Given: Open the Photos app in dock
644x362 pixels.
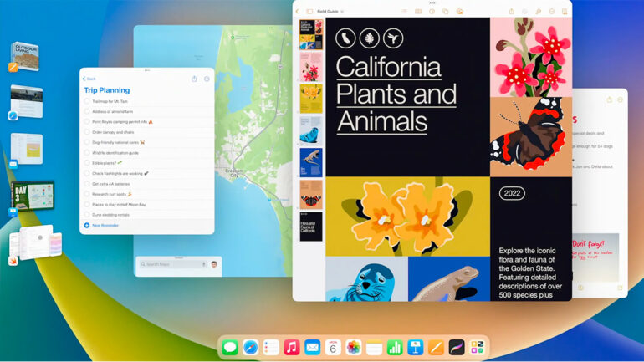Looking at the screenshot, I should click(x=354, y=347).
